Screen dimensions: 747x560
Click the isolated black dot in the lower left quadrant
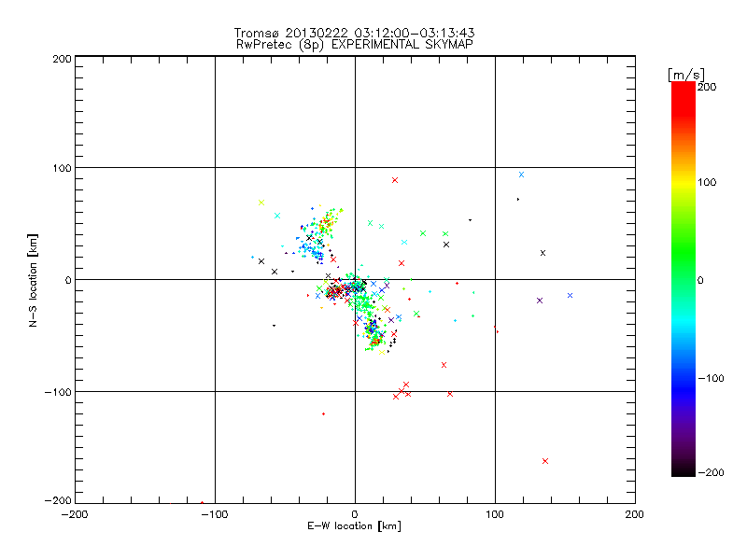[x=274, y=326]
